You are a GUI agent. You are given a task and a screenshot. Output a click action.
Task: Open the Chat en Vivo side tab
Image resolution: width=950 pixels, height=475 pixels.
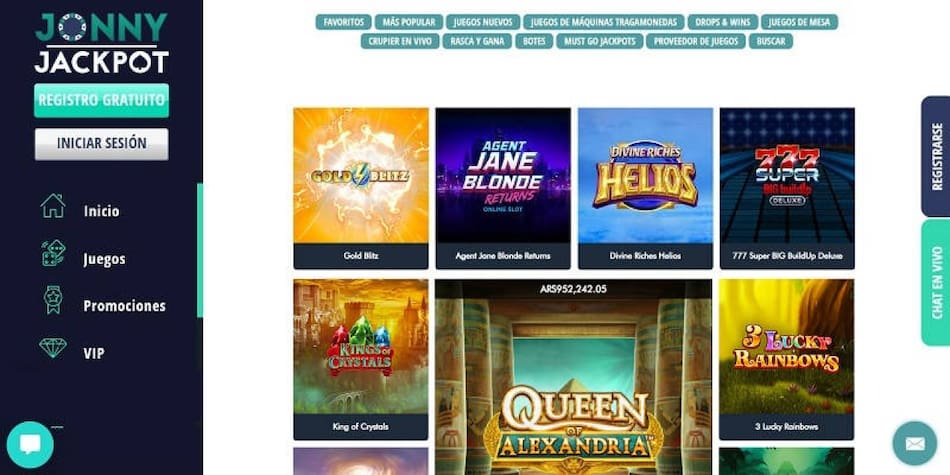click(x=936, y=282)
